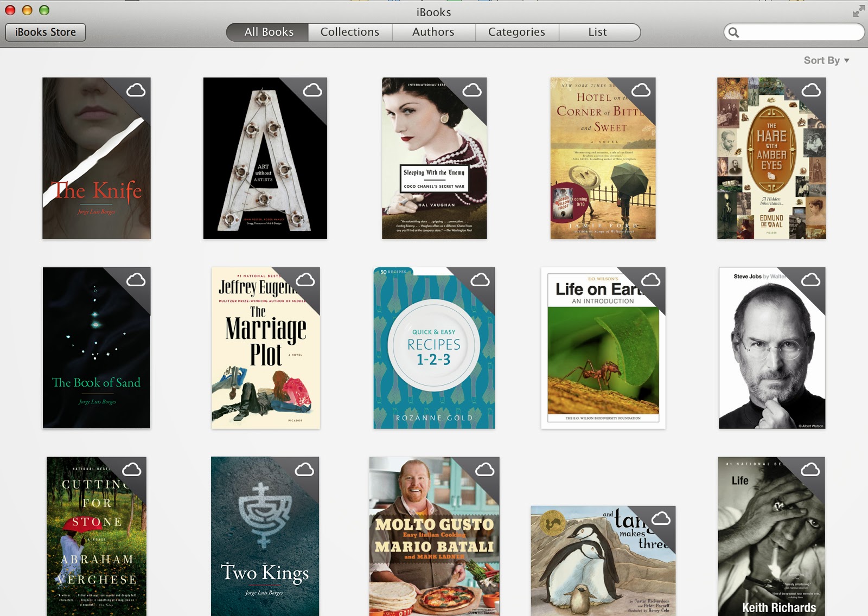The height and width of the screenshot is (616, 868).
Task: Select Sleeping With the Enemy book cover
Action: click(434, 158)
